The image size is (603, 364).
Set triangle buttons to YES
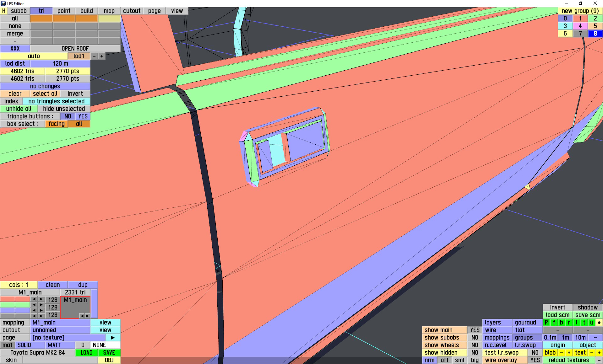(x=83, y=116)
